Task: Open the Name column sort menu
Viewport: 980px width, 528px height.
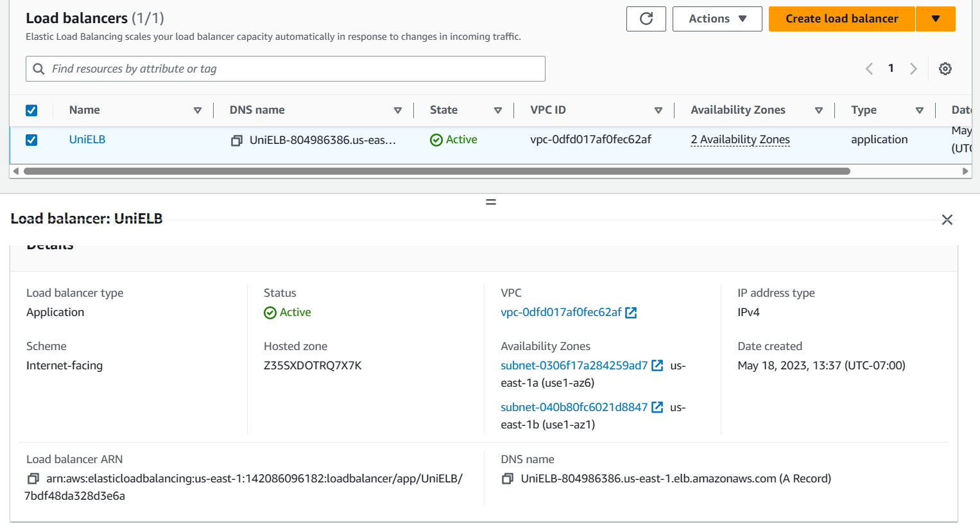Action: [x=198, y=110]
